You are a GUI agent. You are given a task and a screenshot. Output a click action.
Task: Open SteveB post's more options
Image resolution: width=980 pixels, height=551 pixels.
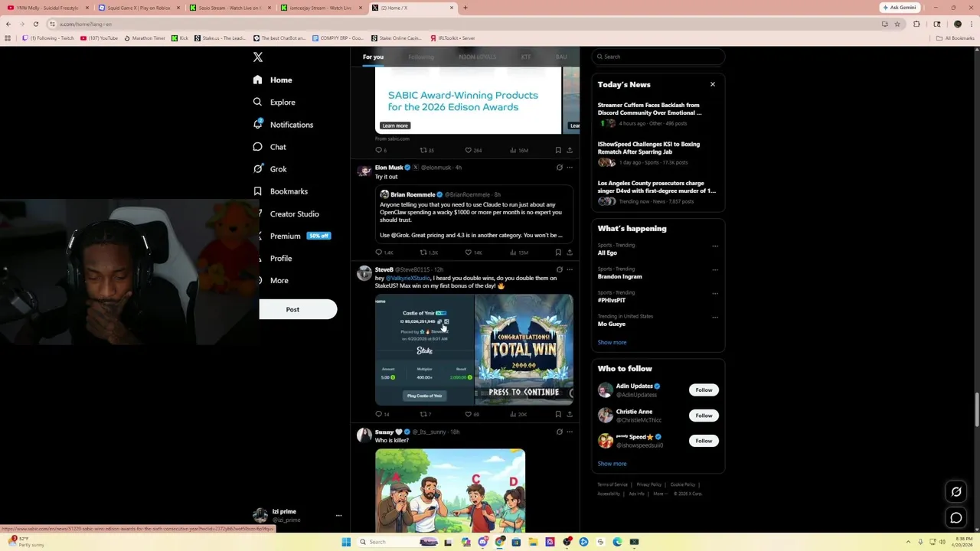(570, 269)
